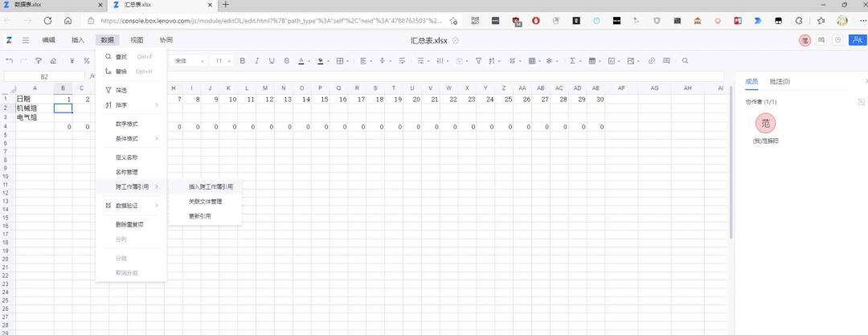Expand the 数据验证 submenu
868x335 pixels.
pos(131,206)
